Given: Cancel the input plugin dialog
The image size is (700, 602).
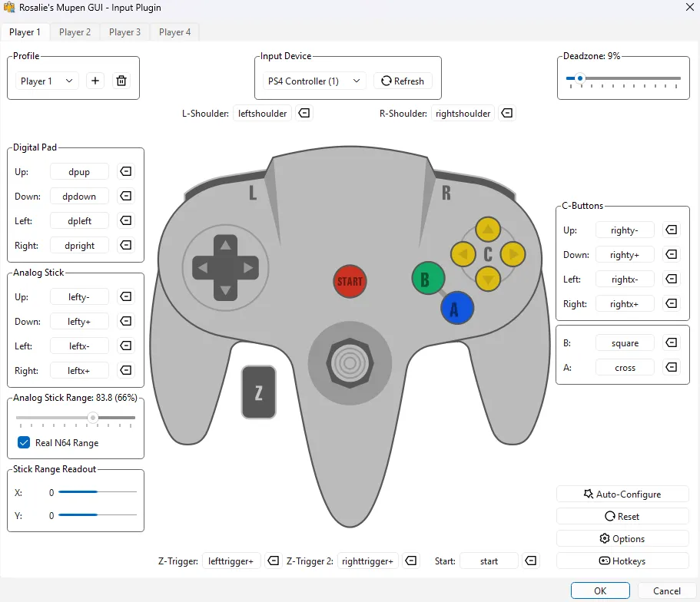Looking at the screenshot, I should [667, 590].
